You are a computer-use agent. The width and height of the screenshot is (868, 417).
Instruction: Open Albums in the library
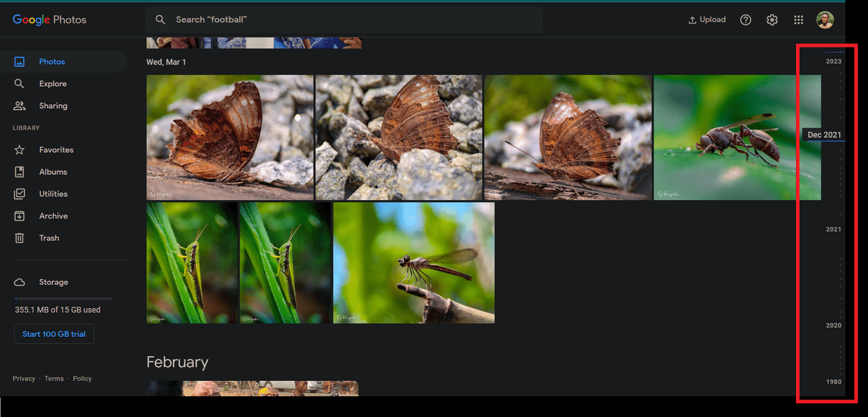pyautogui.click(x=53, y=172)
